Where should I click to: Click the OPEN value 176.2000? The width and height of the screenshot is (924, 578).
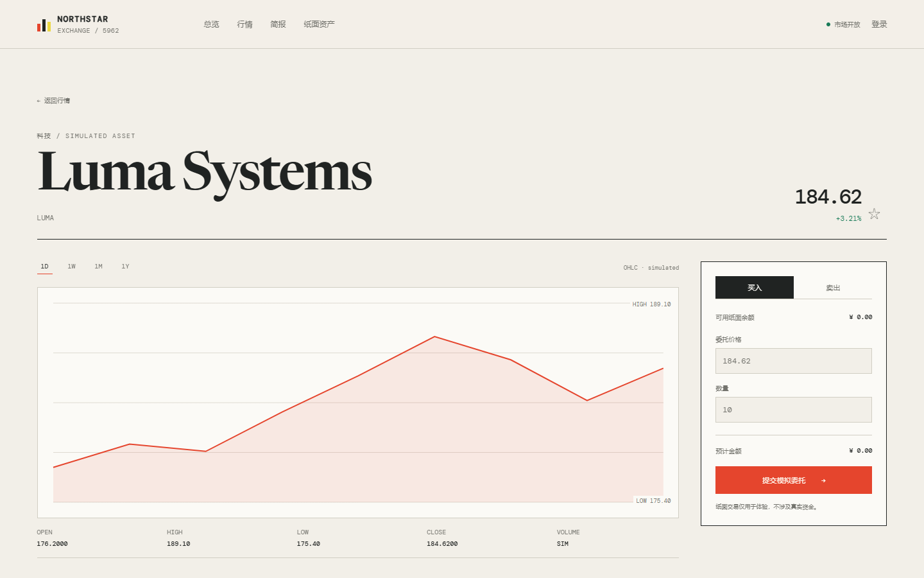[52, 544]
